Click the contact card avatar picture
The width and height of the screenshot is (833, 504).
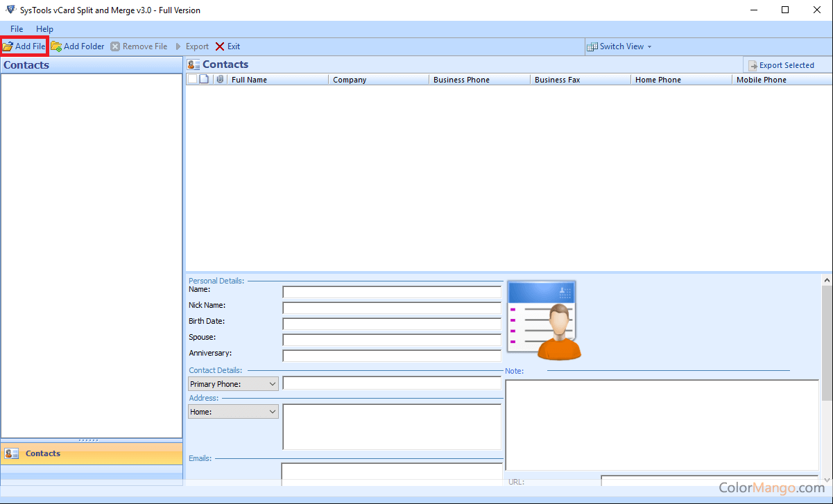[x=544, y=320]
